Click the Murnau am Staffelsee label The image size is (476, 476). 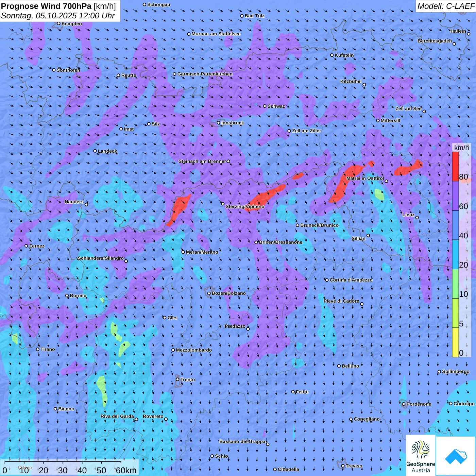(216, 34)
